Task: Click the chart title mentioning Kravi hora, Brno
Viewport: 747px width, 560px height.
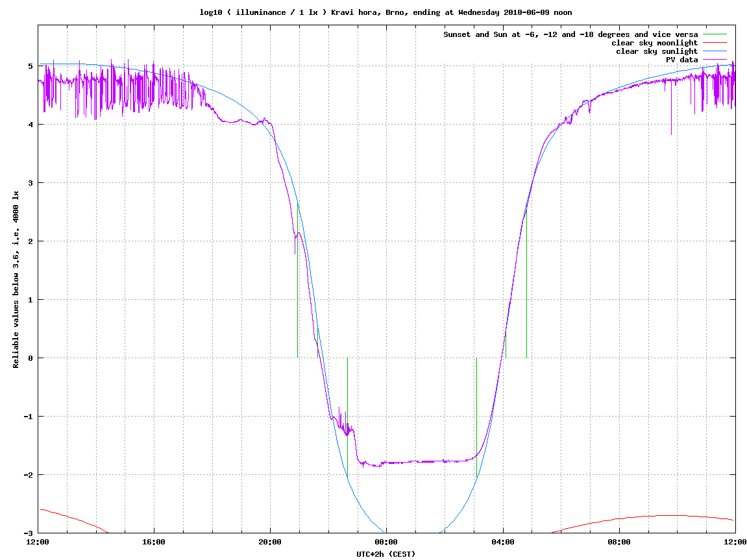Action: click(386, 12)
